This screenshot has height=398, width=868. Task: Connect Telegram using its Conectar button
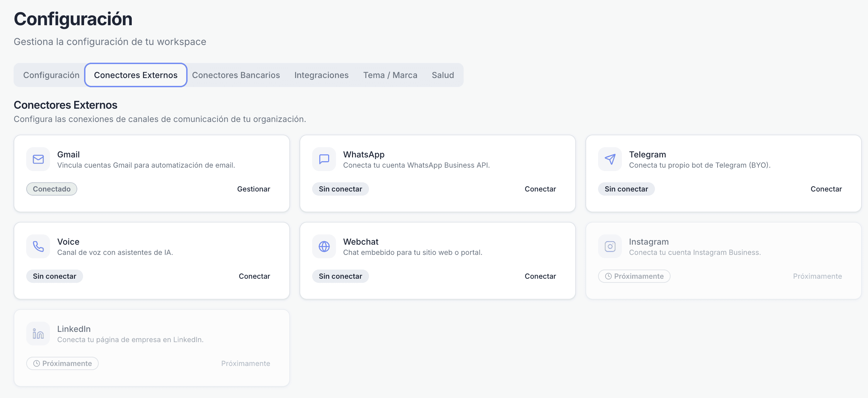(826, 189)
